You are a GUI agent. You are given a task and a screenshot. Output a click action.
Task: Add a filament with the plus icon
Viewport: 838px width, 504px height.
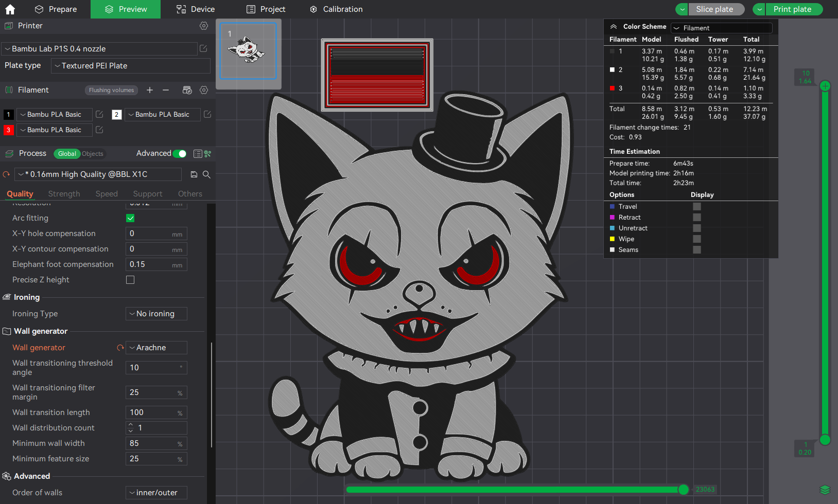pyautogui.click(x=150, y=90)
